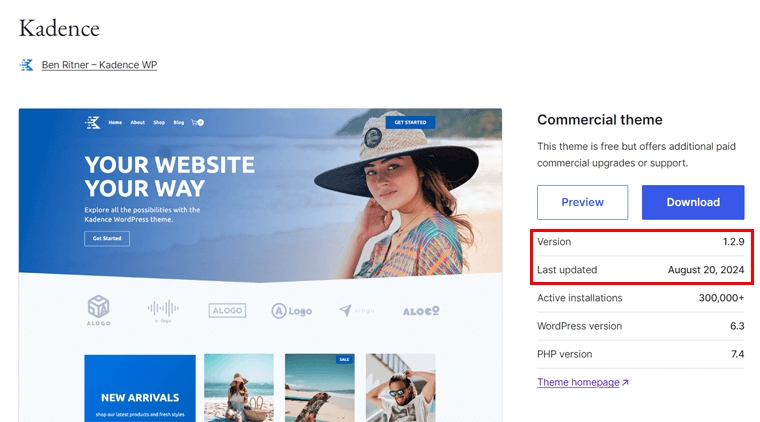Select the version value 1.2.9
Screen dimensions: 760x422
(733, 242)
